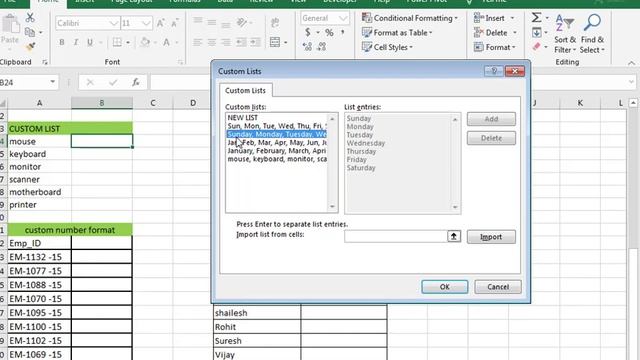This screenshot has width=640, height=360.
Task: Open the Conditional Formatting dropdown
Action: (x=410, y=18)
